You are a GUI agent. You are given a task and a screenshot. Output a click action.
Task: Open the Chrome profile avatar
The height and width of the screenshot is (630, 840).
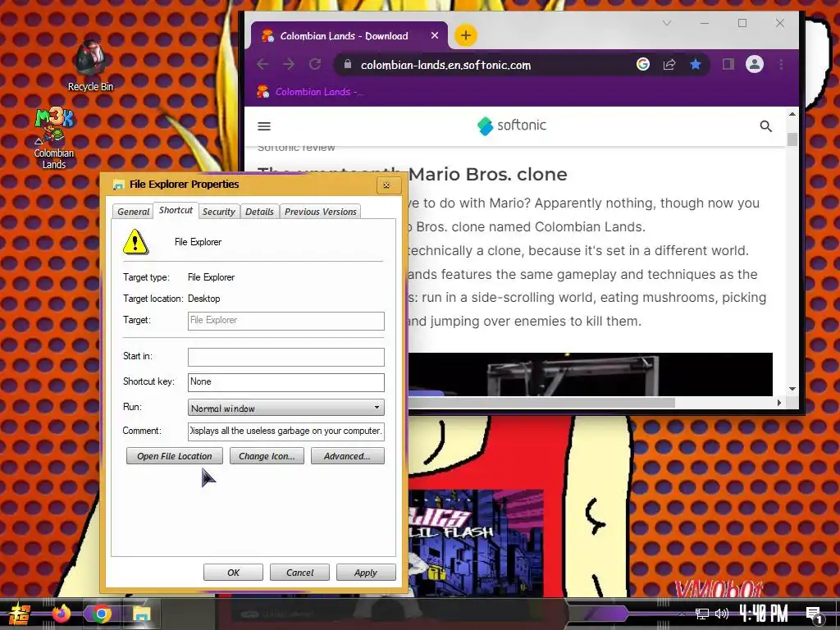(755, 64)
